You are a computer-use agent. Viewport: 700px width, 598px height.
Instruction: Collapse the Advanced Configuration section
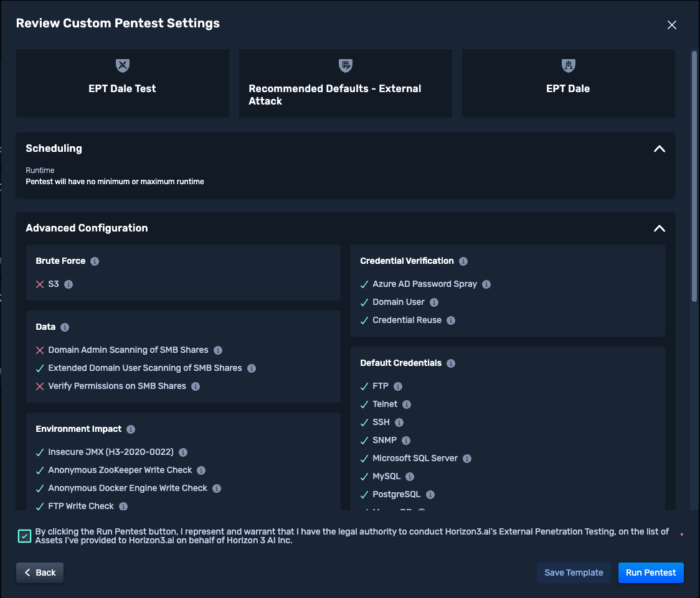[x=659, y=228]
